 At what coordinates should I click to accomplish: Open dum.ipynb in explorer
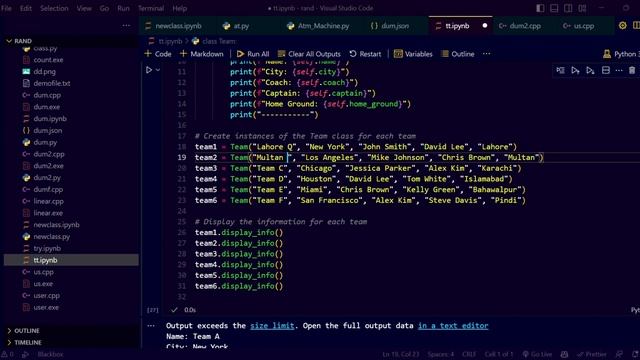pyautogui.click(x=50, y=119)
